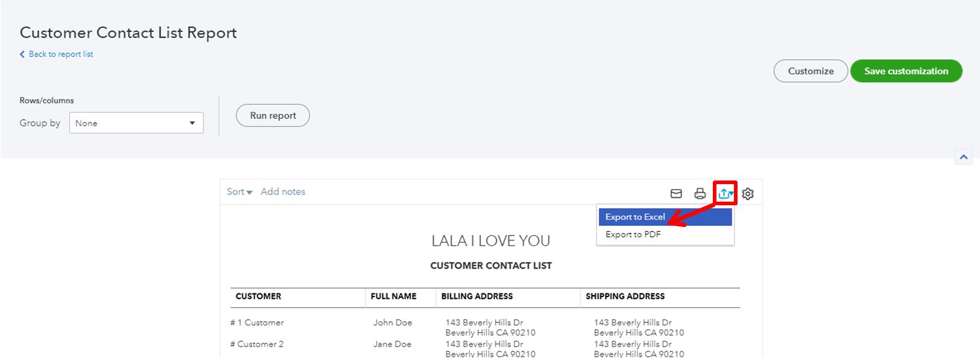Viewport: 980px width, 358px height.
Task: Follow the Back to report list link
Action: pyautogui.click(x=61, y=54)
